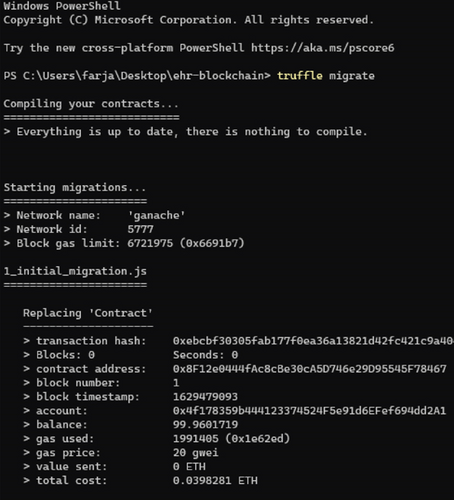Click the block timestamp 1629479093

pyautogui.click(x=205, y=397)
